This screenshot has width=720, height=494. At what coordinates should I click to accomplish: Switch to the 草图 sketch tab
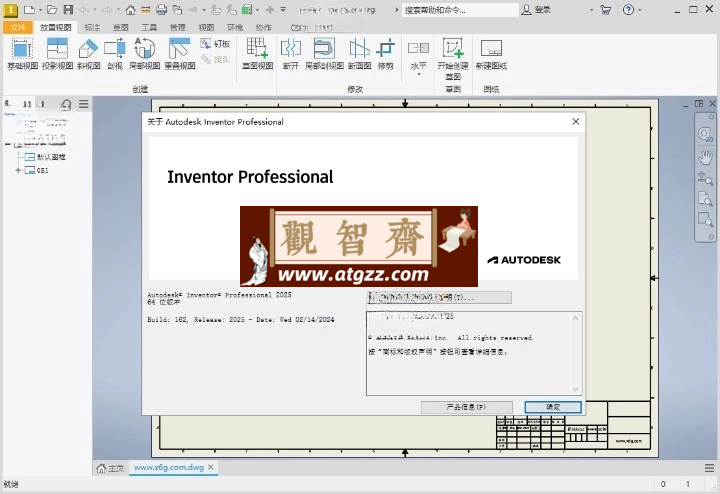(x=120, y=28)
